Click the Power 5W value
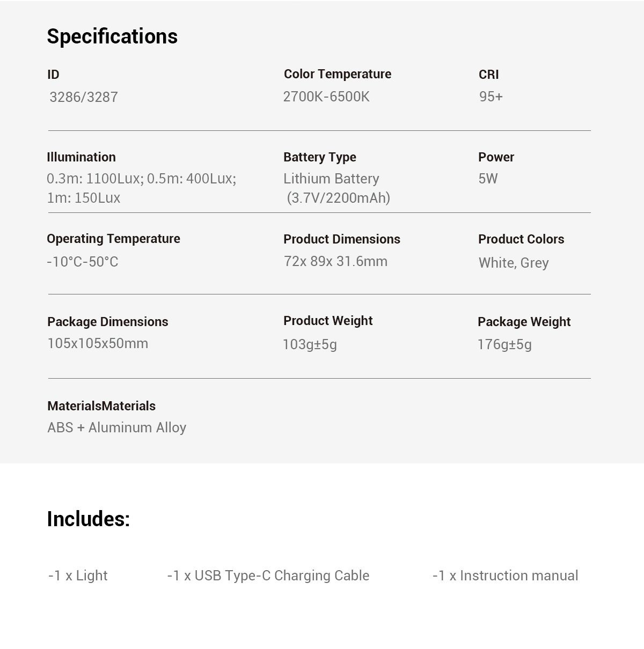 coord(488,179)
